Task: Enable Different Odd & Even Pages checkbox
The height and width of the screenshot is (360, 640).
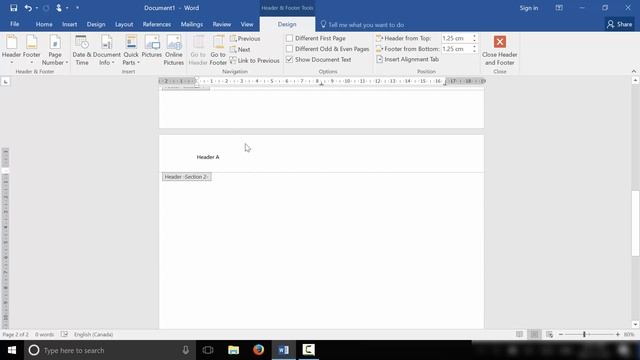Action: 289,49
